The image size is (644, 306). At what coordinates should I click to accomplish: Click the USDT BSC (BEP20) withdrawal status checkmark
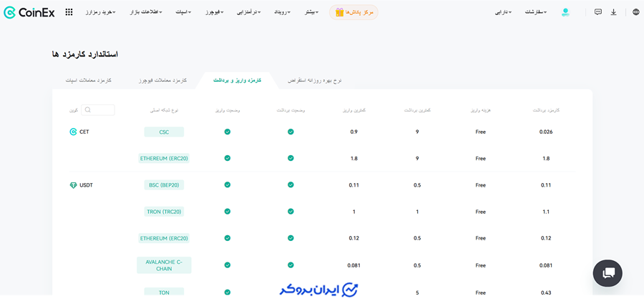[291, 185]
